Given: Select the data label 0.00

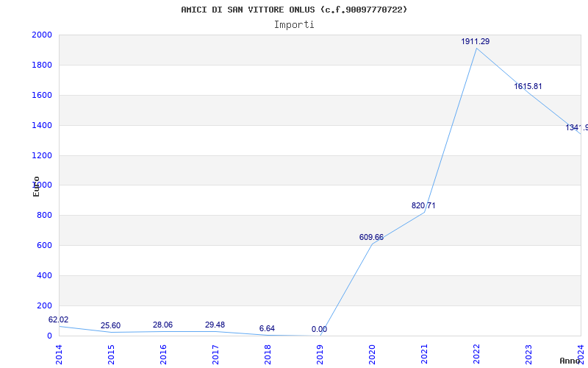Looking at the screenshot, I should (x=319, y=329).
